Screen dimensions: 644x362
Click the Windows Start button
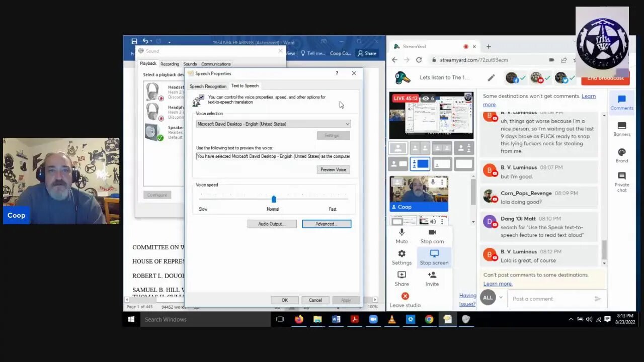131,319
